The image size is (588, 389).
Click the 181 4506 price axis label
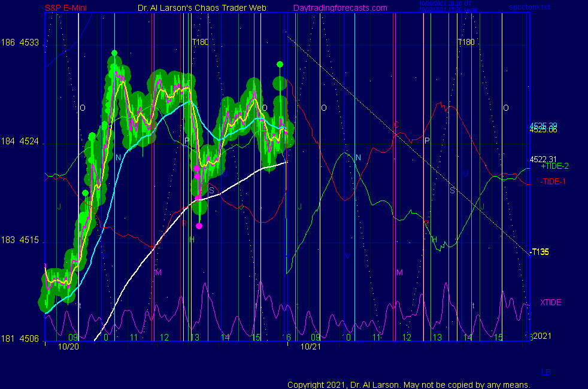pyautogui.click(x=20, y=339)
